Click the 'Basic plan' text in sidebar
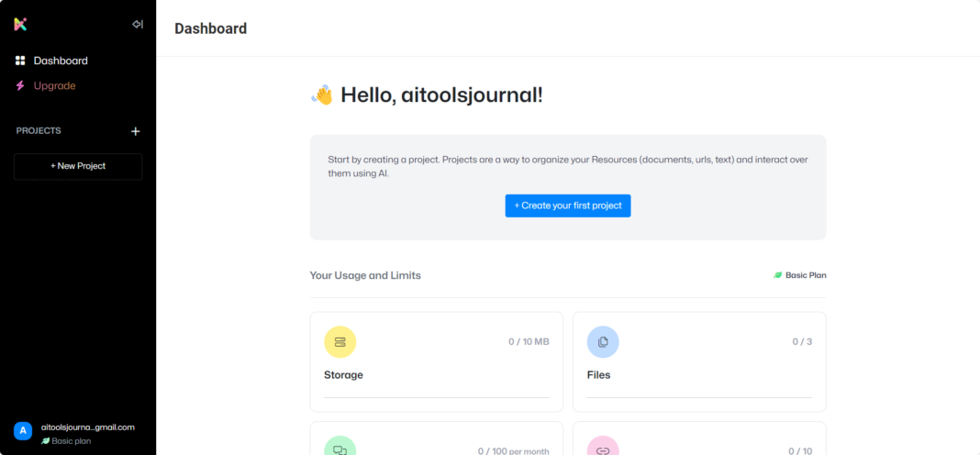Screen dimensions: 980x455 (72, 440)
